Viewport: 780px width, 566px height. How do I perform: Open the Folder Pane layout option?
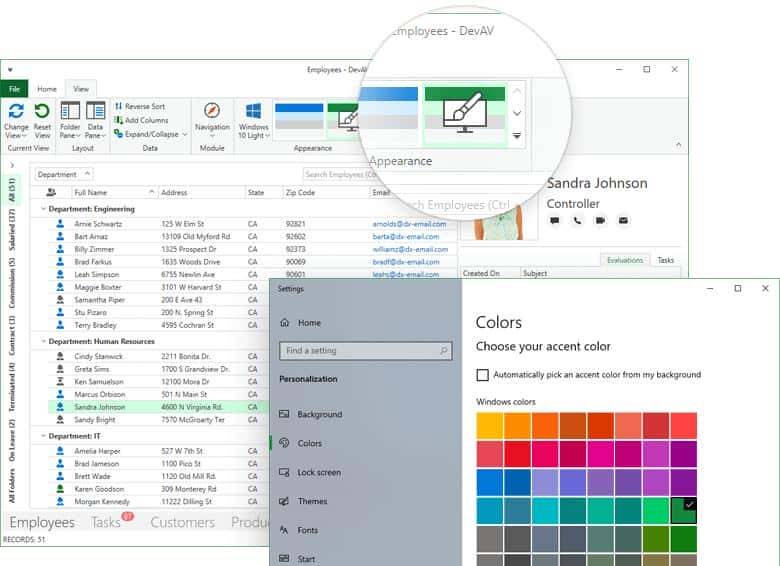point(70,119)
